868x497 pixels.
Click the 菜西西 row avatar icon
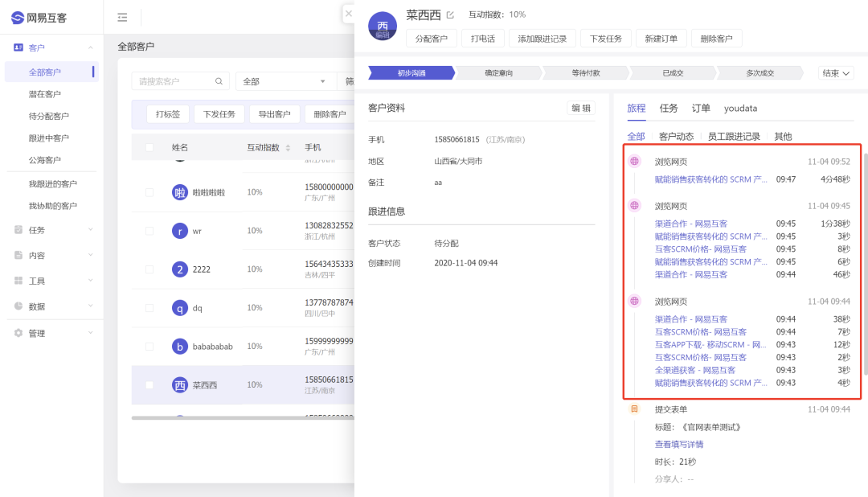[179, 384]
